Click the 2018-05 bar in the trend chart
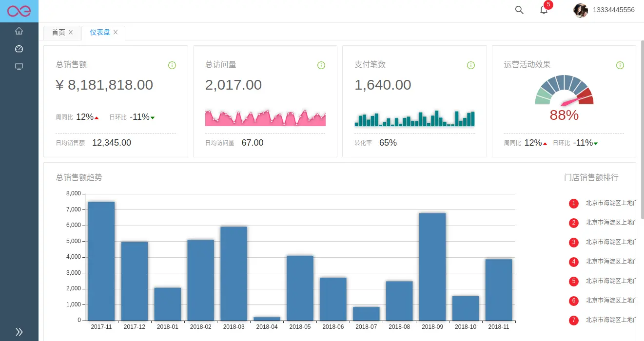 pos(300,288)
